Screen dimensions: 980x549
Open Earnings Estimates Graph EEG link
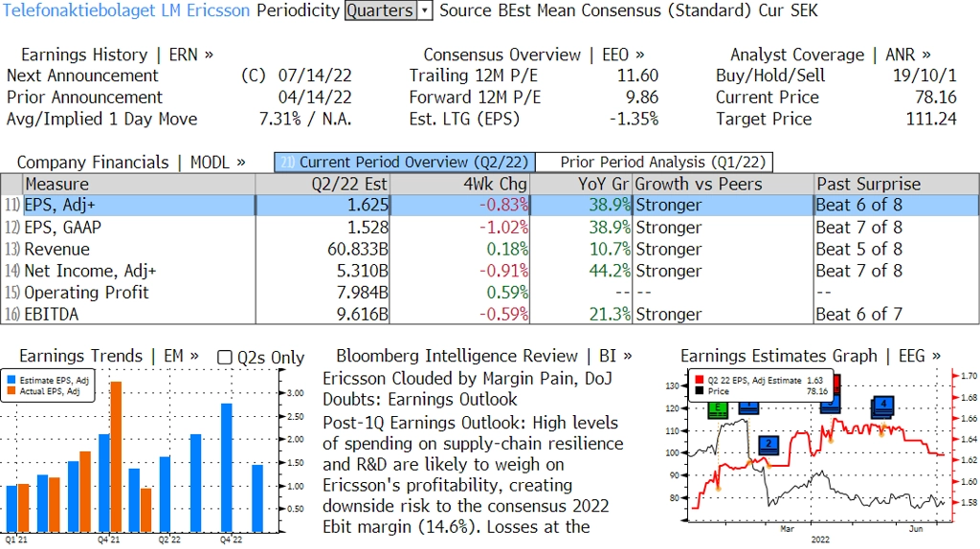pyautogui.click(x=811, y=356)
